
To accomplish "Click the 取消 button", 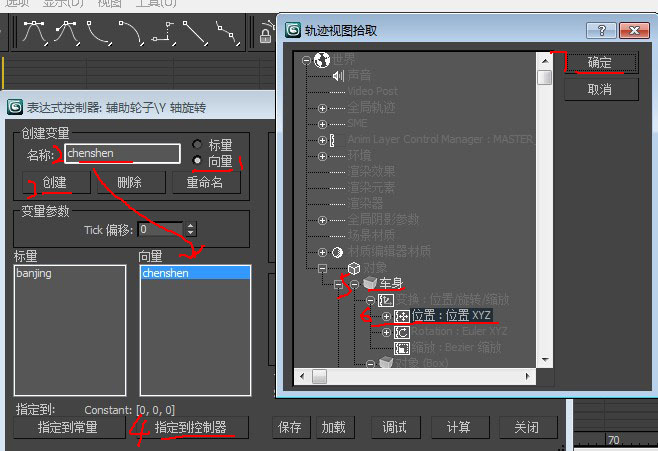I will click(x=601, y=89).
